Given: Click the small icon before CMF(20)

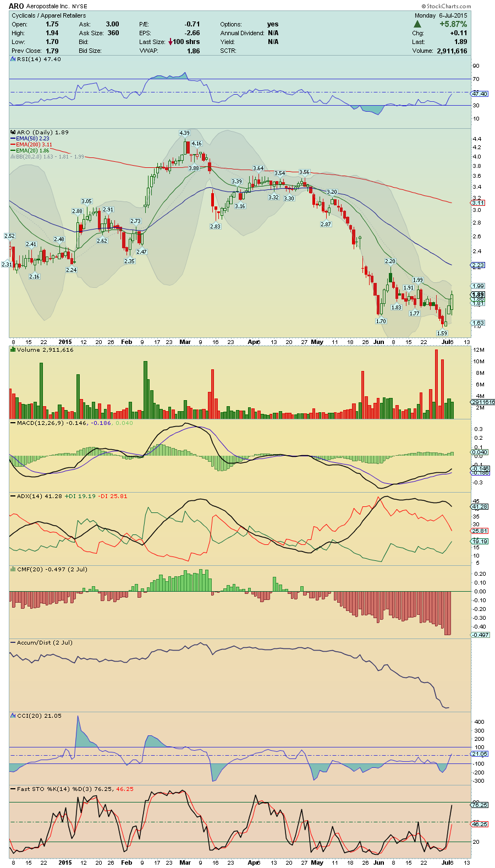Looking at the screenshot, I should click(13, 569).
